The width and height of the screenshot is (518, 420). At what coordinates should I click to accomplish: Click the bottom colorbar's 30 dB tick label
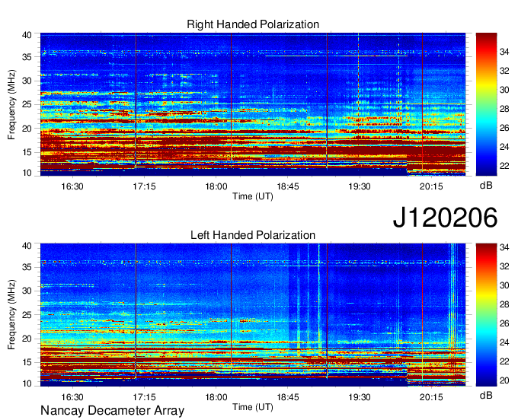[504, 285]
